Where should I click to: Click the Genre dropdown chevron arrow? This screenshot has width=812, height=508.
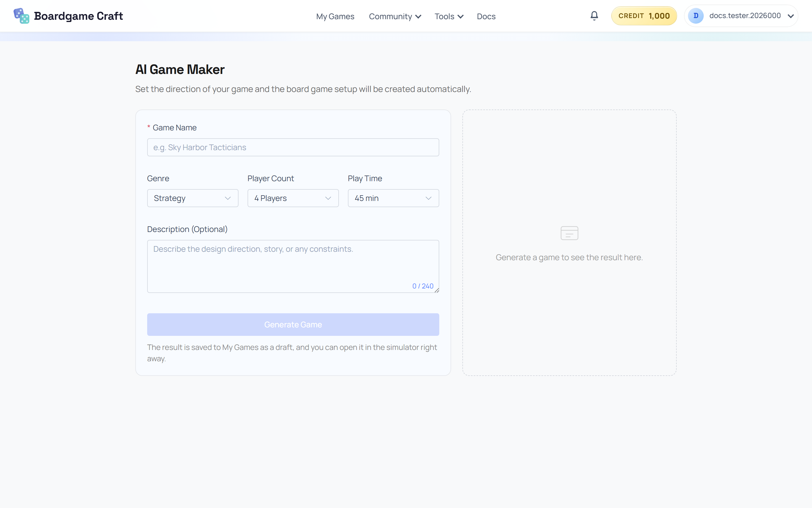tap(228, 198)
